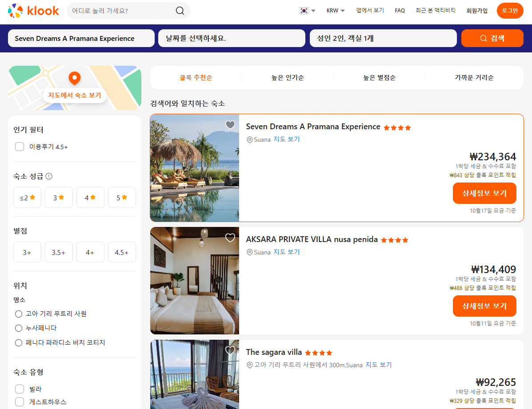This screenshot has width=532, height=409.
Task: Open the language flag dropdown arrow
Action: [313, 11]
